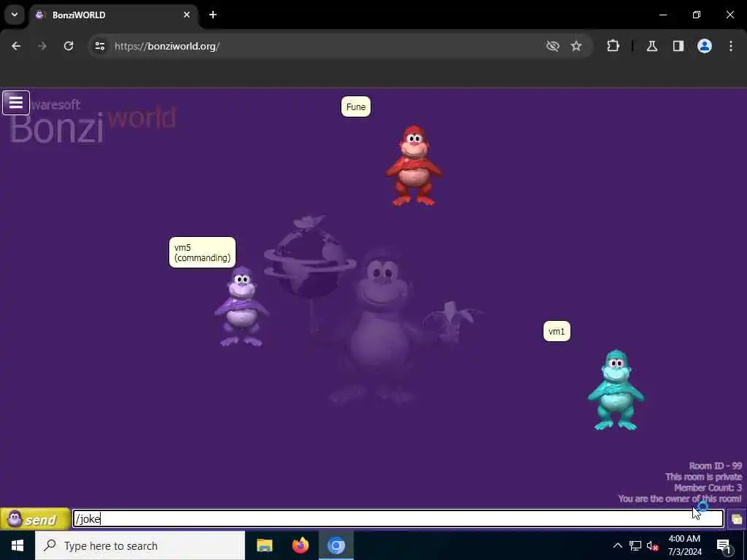Image resolution: width=747 pixels, height=560 pixels.
Task: Open the Windows Start menu
Action: 18,545
